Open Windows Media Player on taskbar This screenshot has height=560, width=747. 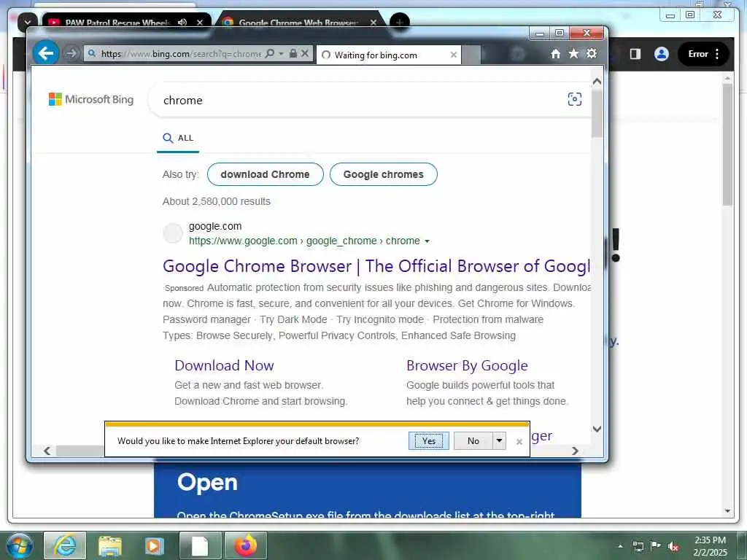[x=154, y=545]
